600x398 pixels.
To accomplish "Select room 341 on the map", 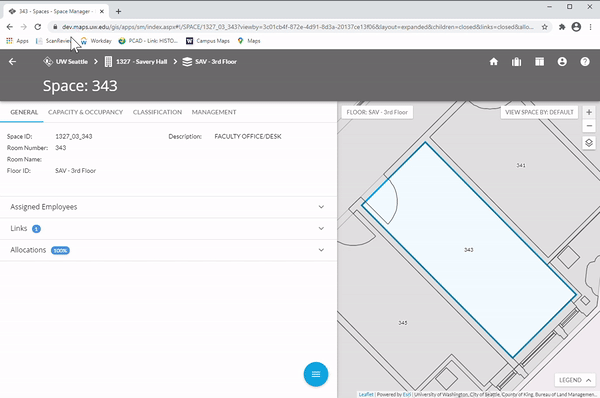I will (x=521, y=165).
